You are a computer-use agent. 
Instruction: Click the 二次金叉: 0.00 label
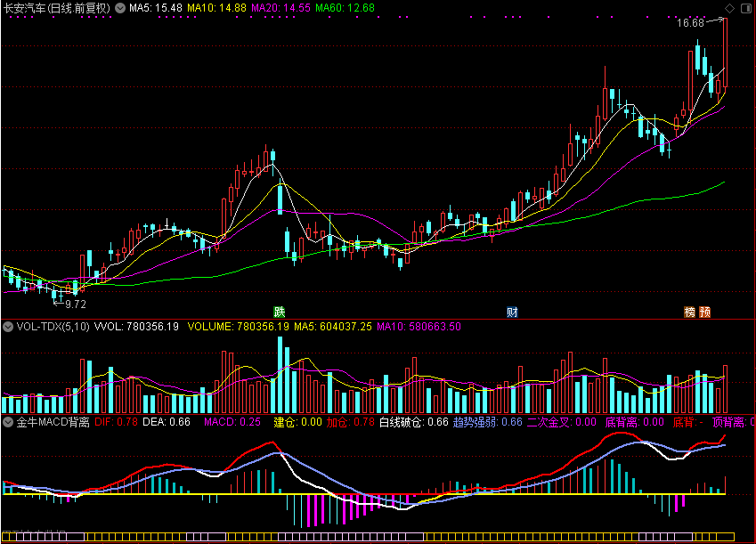(562, 422)
